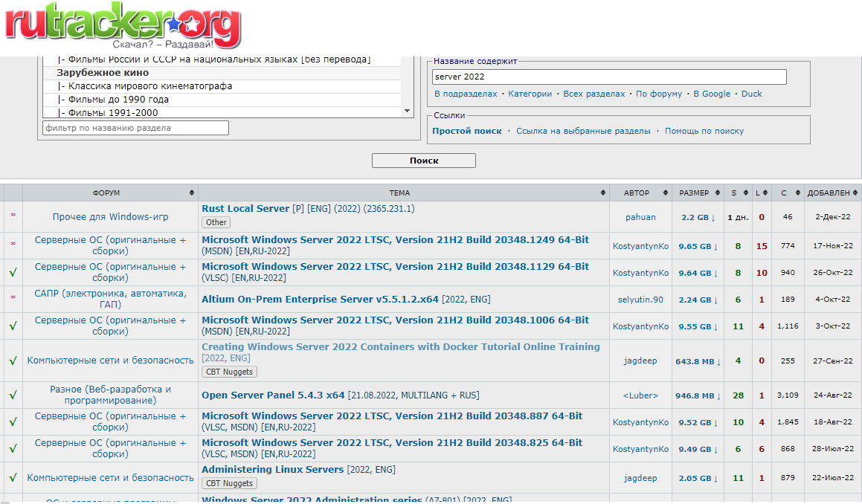Click the status asterisk on Build 20348.1249 row
Viewport: 862px width, 504px height.
[x=13, y=245]
